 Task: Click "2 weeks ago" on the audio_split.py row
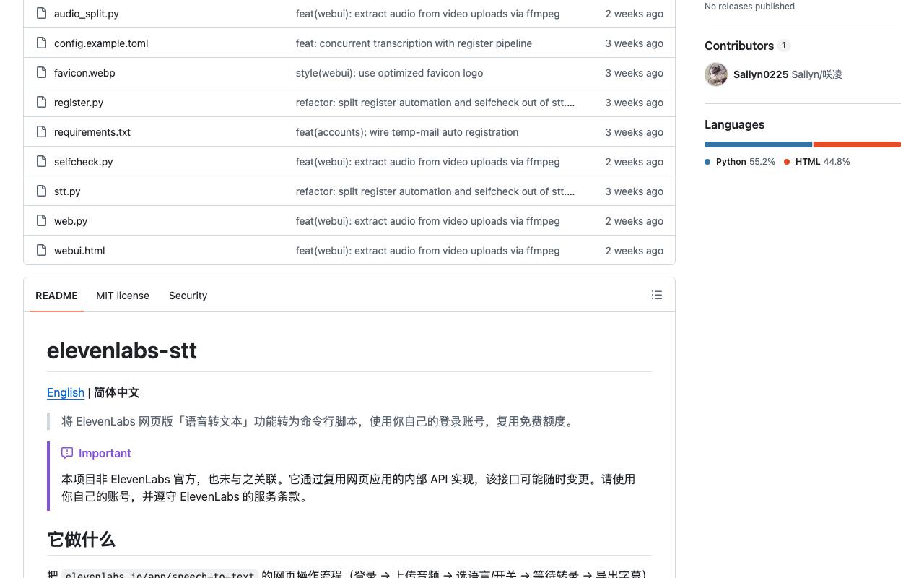[x=635, y=14]
